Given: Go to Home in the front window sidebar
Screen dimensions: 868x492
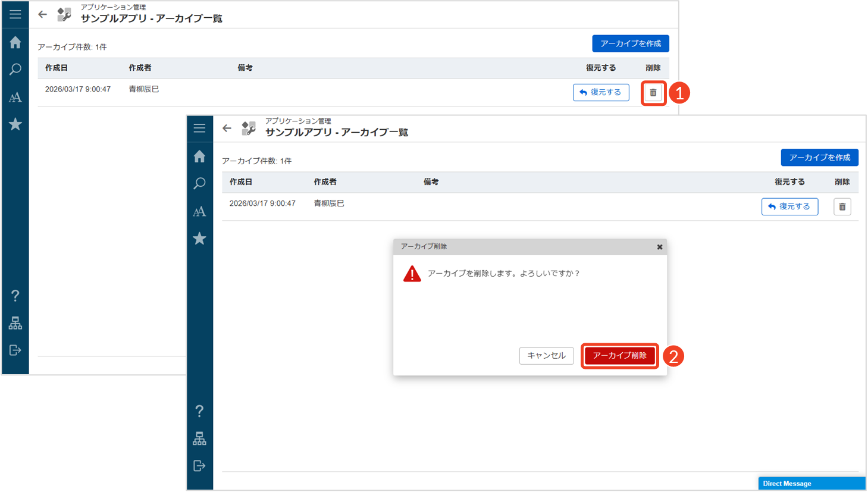Looking at the screenshot, I should 199,156.
